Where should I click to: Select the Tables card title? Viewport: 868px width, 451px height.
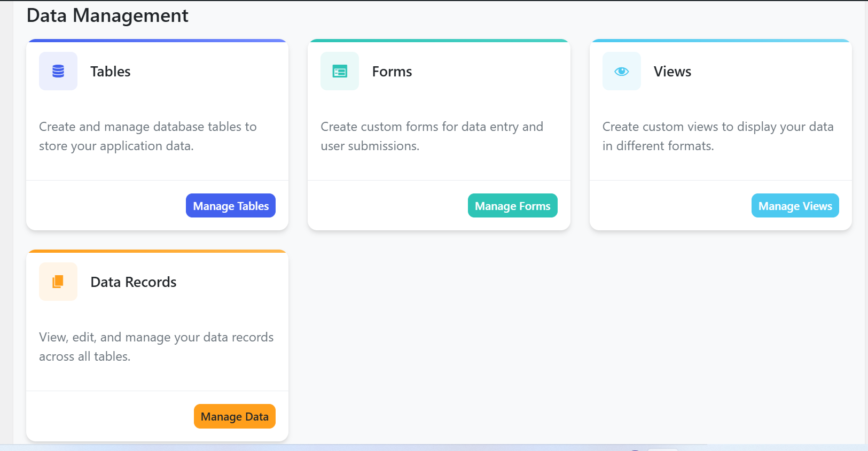111,72
